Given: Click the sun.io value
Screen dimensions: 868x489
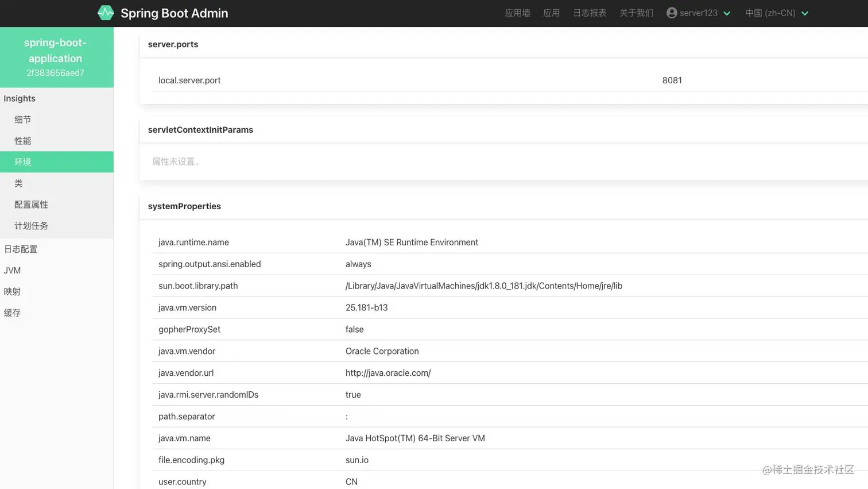Looking at the screenshot, I should [357, 461].
